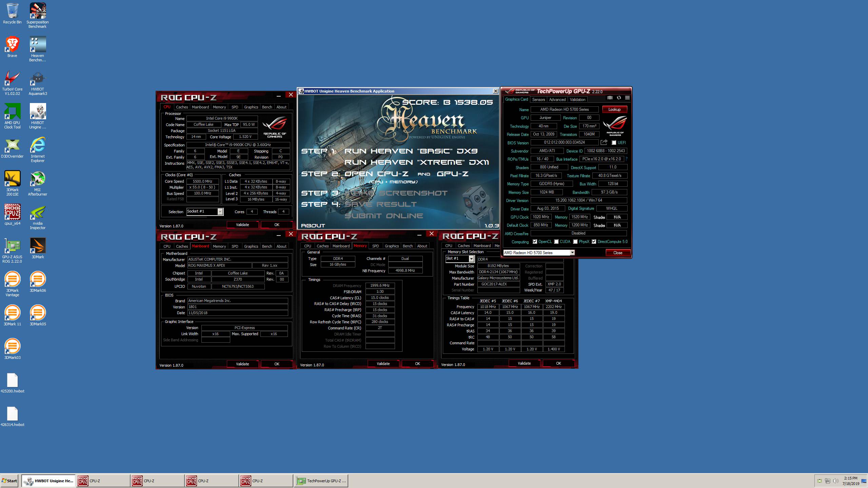Launch the MSI Afterburner icon
868x488 pixels.
38,183
